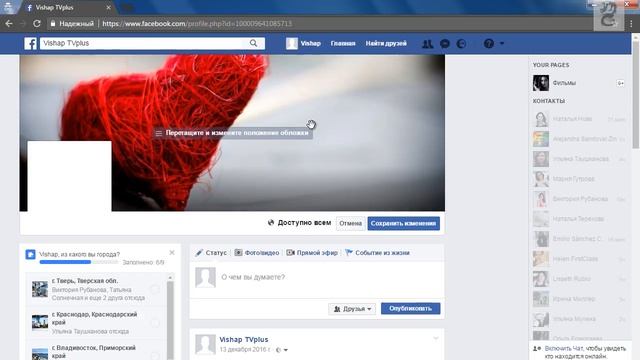The height and width of the screenshot is (360, 640).
Task: Click the drag-to-reposition cover label
Action: coord(233,133)
